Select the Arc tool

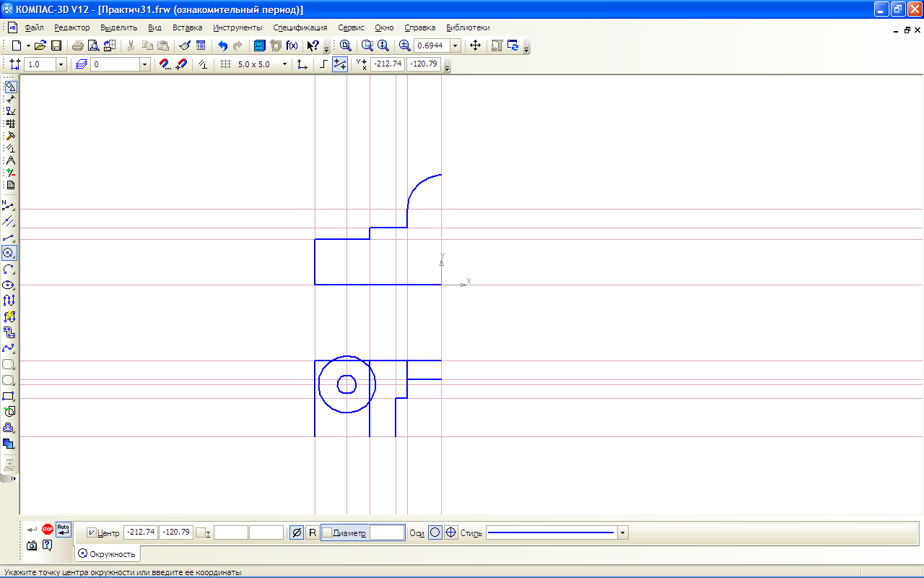[x=9, y=269]
